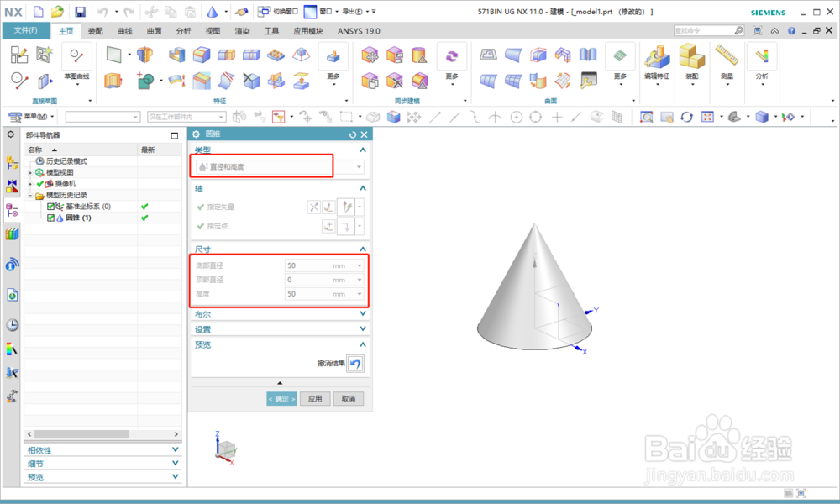This screenshot has height=504, width=840.
Task: Click the Delete Face icon
Action: click(394, 81)
